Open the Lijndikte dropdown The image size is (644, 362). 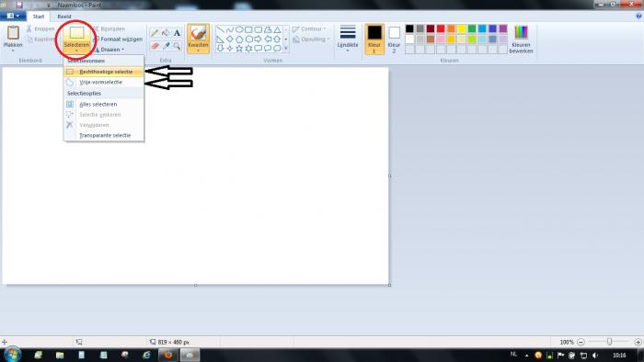pos(348,39)
